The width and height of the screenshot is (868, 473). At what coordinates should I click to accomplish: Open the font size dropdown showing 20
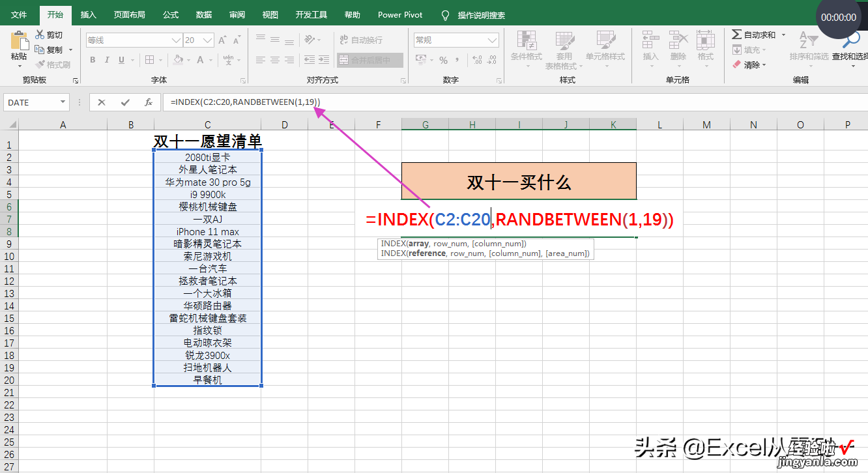tap(209, 40)
